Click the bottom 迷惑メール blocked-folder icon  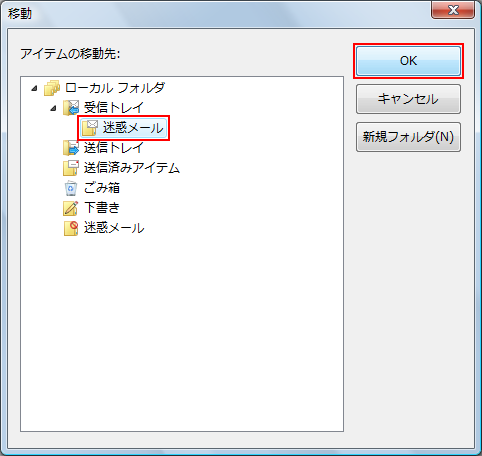point(71,228)
